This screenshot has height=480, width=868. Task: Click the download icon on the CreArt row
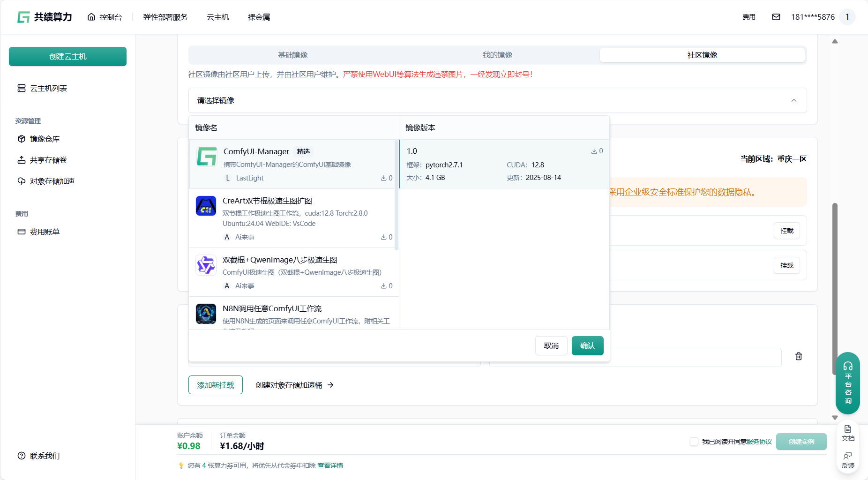(383, 237)
